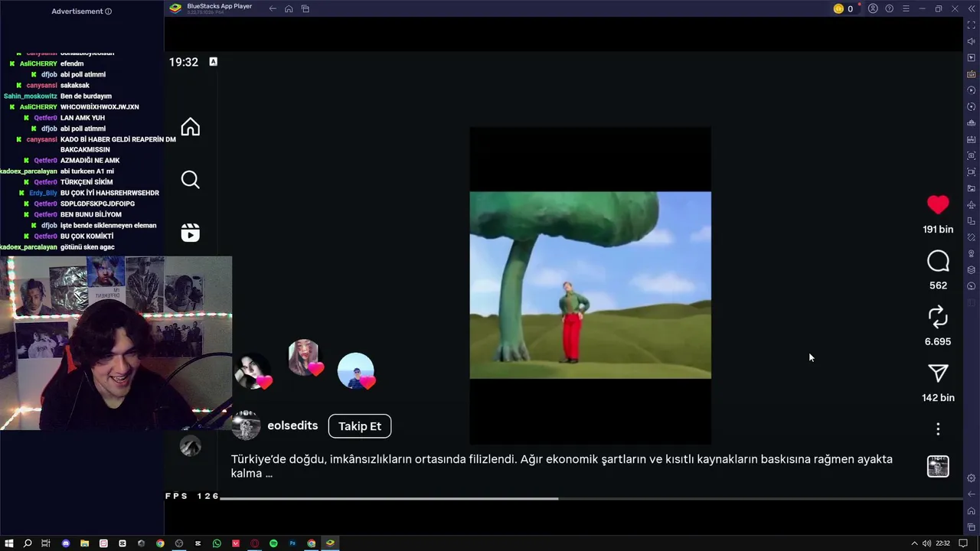Screen dimensions: 980x551
Task: Click BlueStacks back arrow in title bar
Action: [273, 8]
